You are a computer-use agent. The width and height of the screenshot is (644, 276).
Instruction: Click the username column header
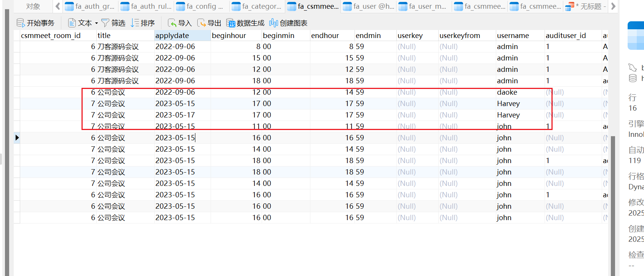513,36
